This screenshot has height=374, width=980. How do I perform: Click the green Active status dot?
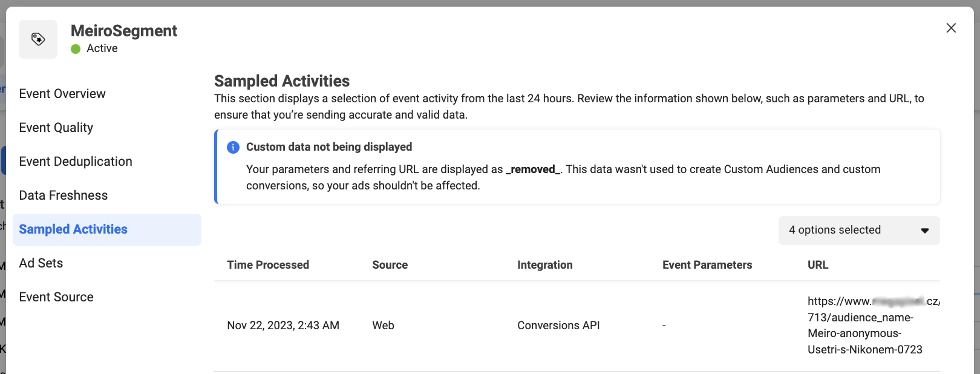(x=76, y=49)
